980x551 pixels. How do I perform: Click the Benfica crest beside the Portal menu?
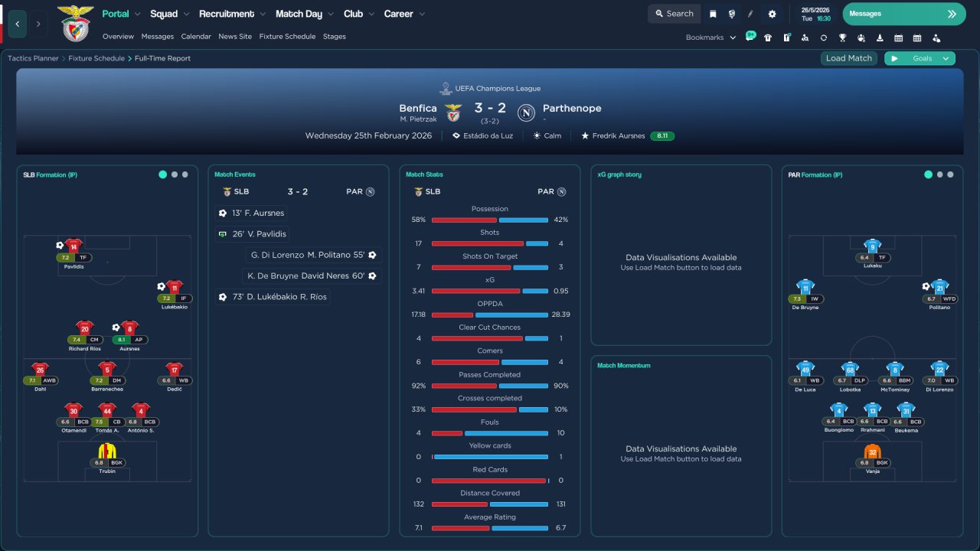[75, 23]
